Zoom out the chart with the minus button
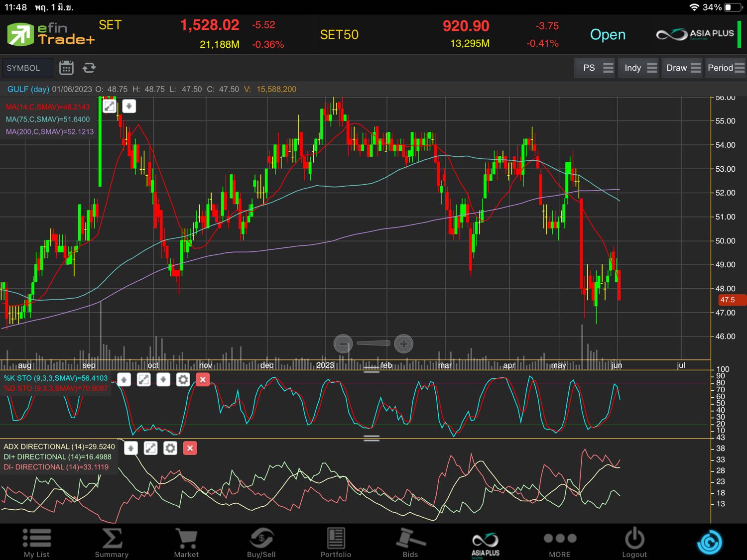Viewport: 747px width, 560px height. click(x=343, y=343)
